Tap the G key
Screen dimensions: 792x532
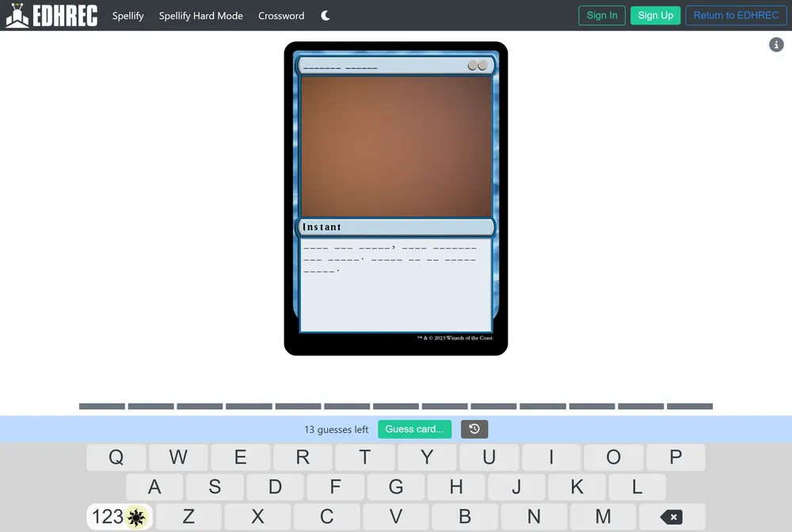(x=396, y=487)
